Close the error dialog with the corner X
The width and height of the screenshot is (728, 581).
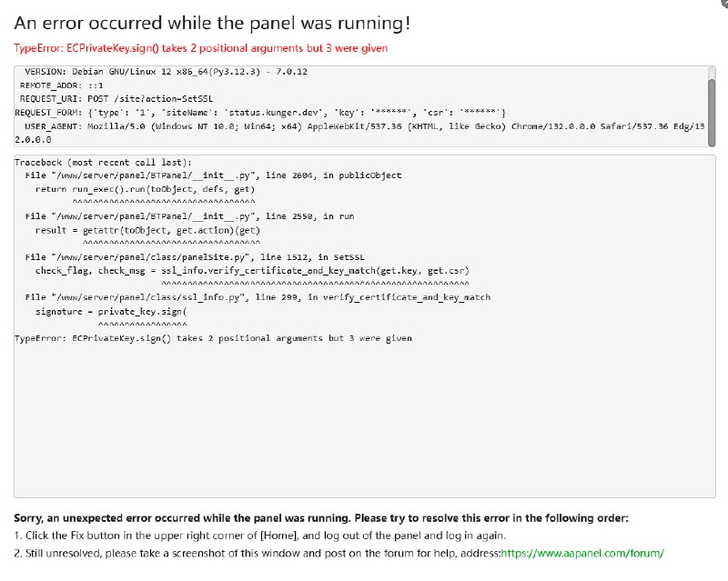724,3
